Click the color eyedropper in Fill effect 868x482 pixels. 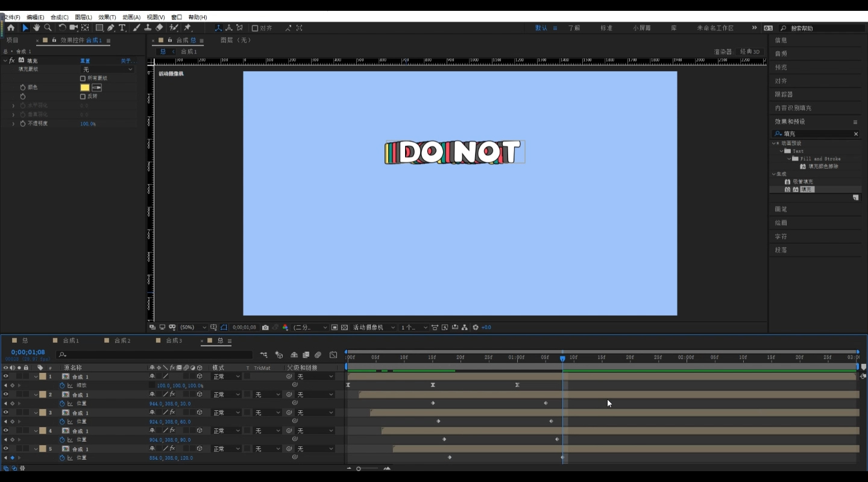[x=96, y=87]
